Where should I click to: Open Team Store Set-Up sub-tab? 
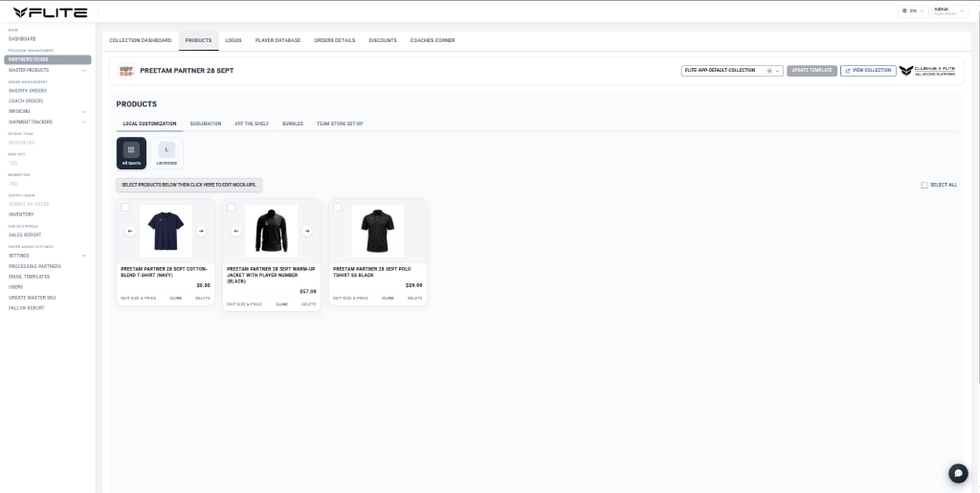point(340,123)
